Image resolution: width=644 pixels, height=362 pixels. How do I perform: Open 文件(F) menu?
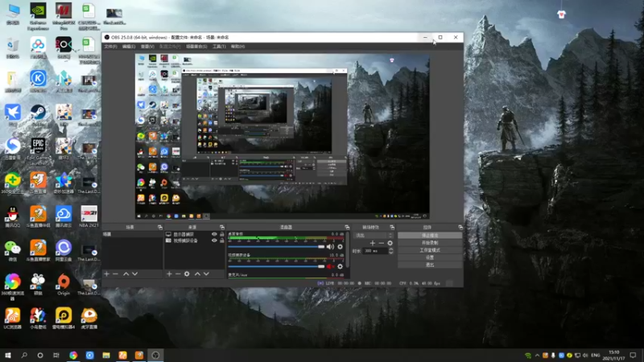click(x=110, y=47)
